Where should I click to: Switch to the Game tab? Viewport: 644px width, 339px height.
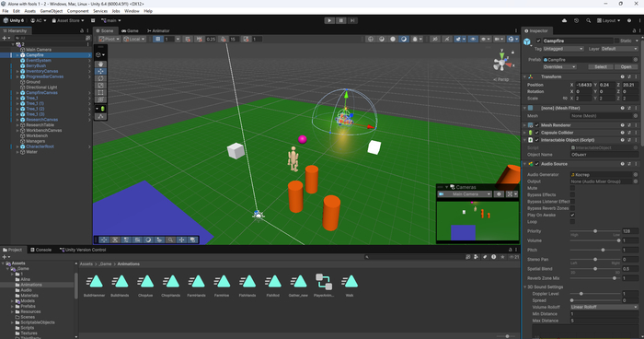[x=131, y=30]
